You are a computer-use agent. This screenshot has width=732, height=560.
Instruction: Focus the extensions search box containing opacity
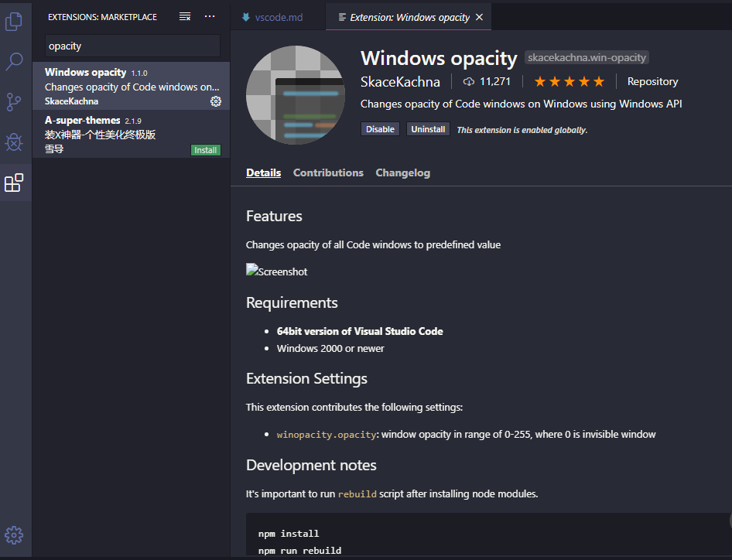[x=132, y=46]
